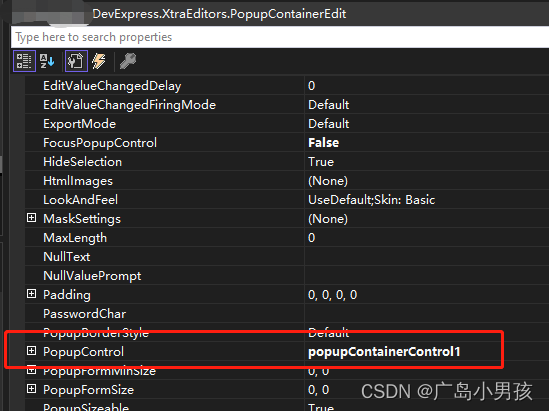Click the empty NullText value field
This screenshot has height=411, width=549.
click(x=427, y=257)
